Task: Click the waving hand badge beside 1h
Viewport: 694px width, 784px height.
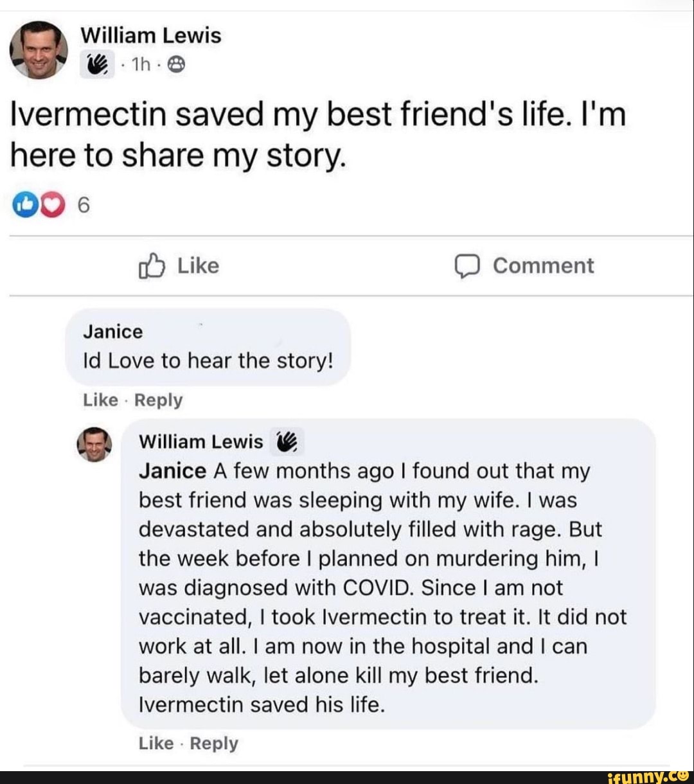Action: coord(96,66)
